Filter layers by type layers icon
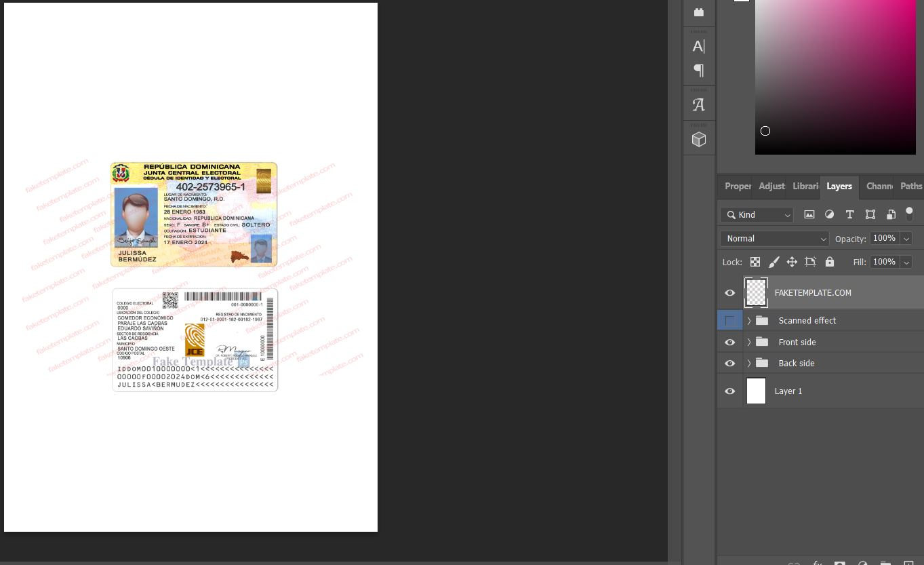 pos(849,214)
